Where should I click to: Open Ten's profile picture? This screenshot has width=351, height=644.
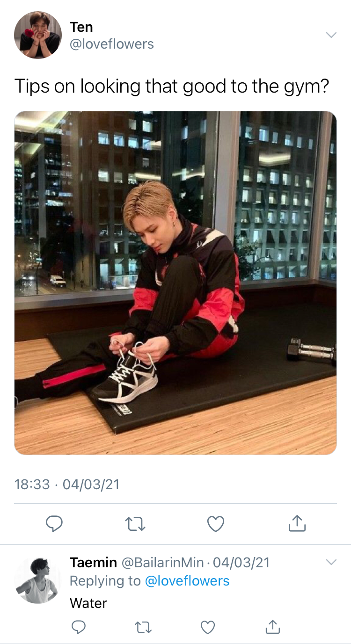pyautogui.click(x=37, y=35)
